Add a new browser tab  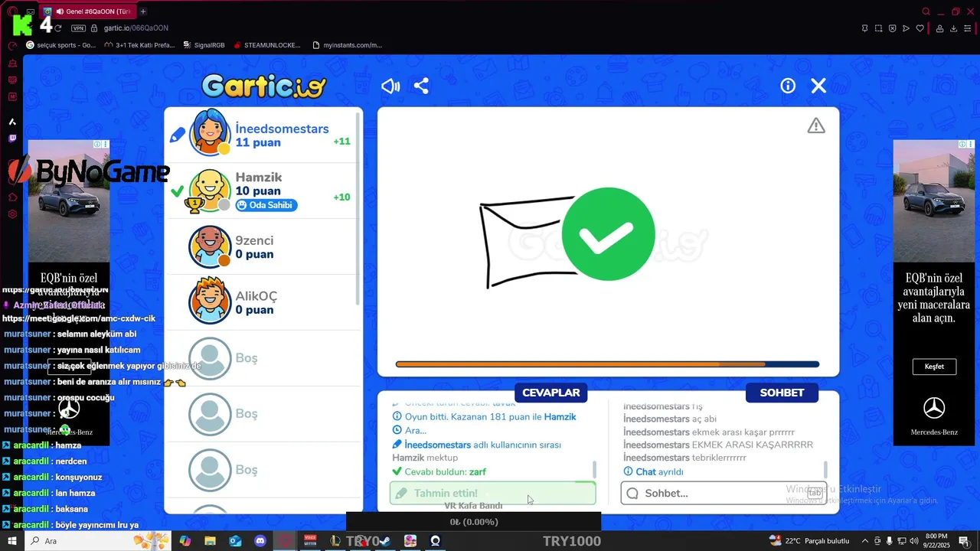[143, 11]
